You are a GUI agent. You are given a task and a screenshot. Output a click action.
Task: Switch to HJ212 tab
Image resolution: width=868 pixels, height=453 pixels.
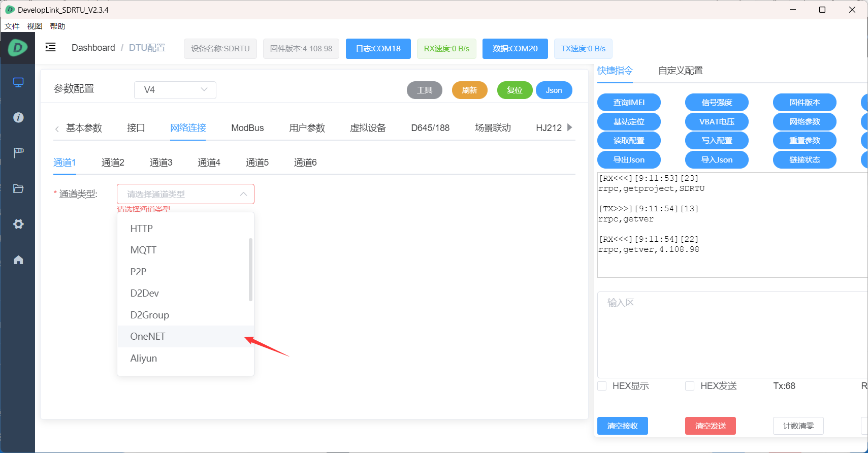pos(549,128)
